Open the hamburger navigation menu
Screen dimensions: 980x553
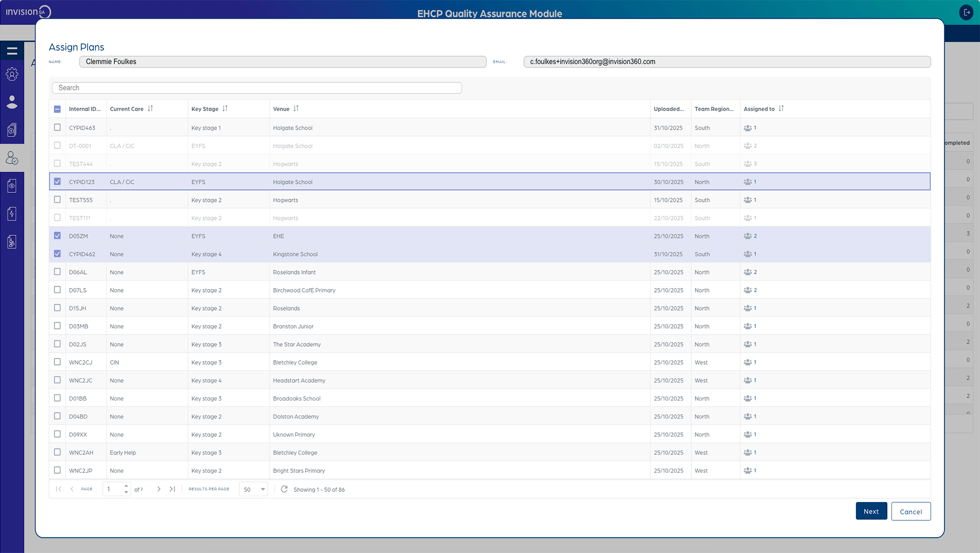coord(12,50)
